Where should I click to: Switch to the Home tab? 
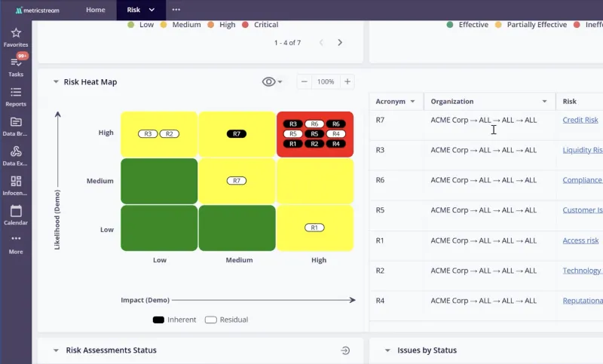point(96,10)
